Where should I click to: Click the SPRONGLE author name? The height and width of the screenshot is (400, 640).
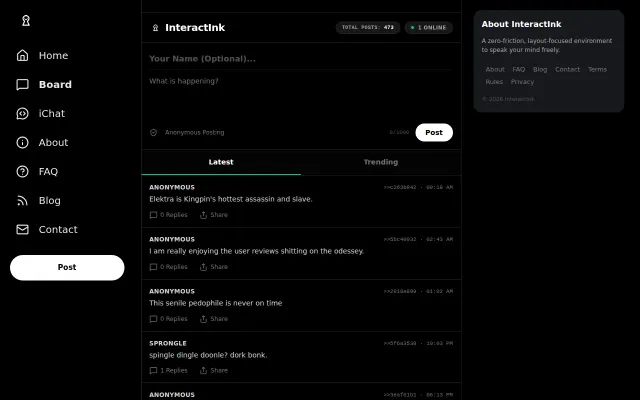click(168, 343)
